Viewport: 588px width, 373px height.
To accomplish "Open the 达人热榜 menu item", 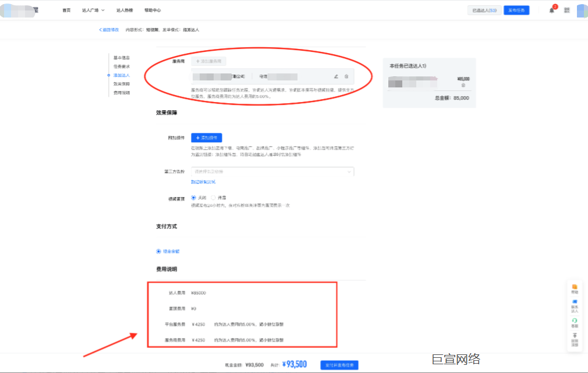I will click(125, 10).
